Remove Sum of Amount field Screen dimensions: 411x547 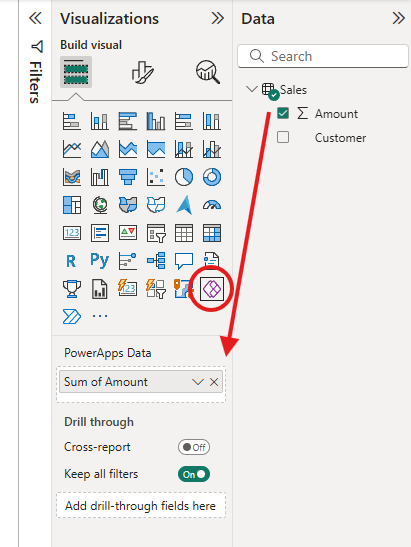point(214,382)
